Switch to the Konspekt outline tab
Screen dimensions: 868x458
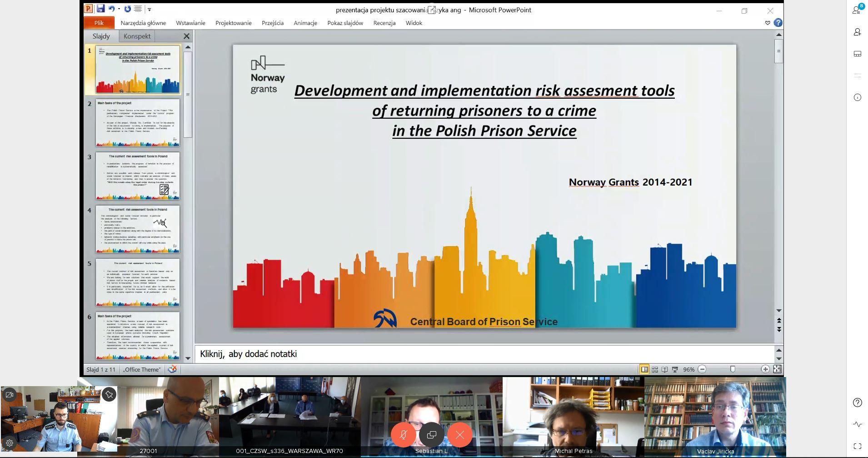137,36
